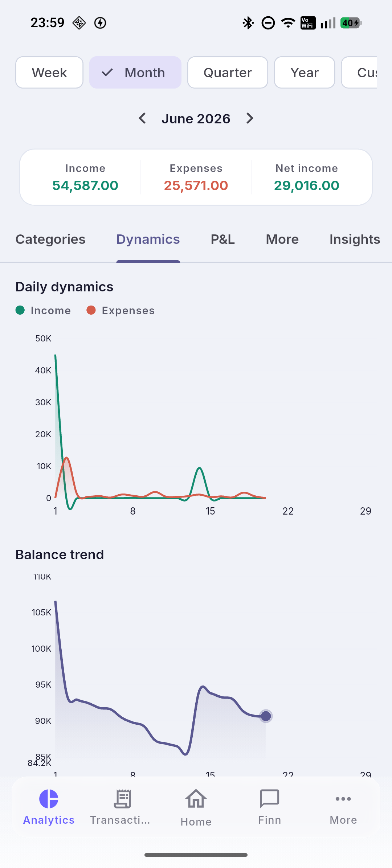This screenshot has width=392, height=868.
Task: Tap the Wi-Fi signal status icon
Action: [x=288, y=23]
